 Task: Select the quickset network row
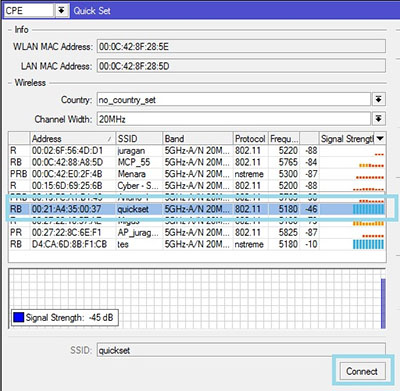click(197, 209)
